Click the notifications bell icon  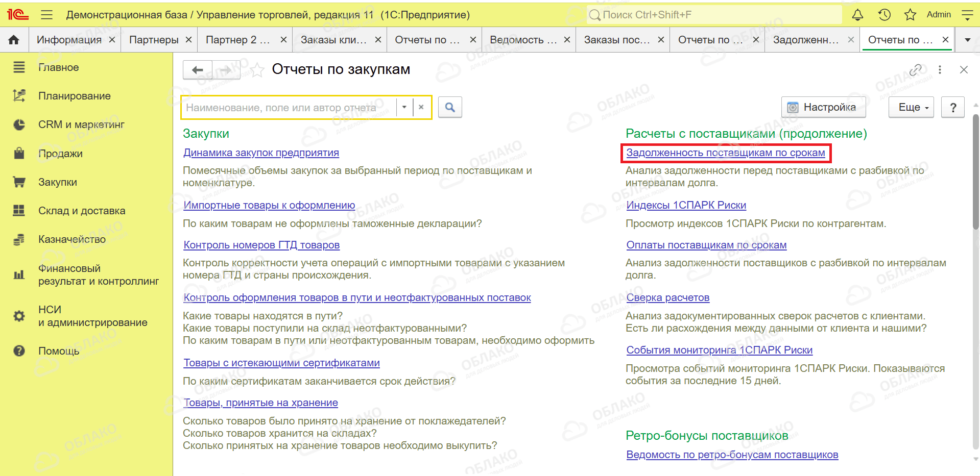point(857,15)
